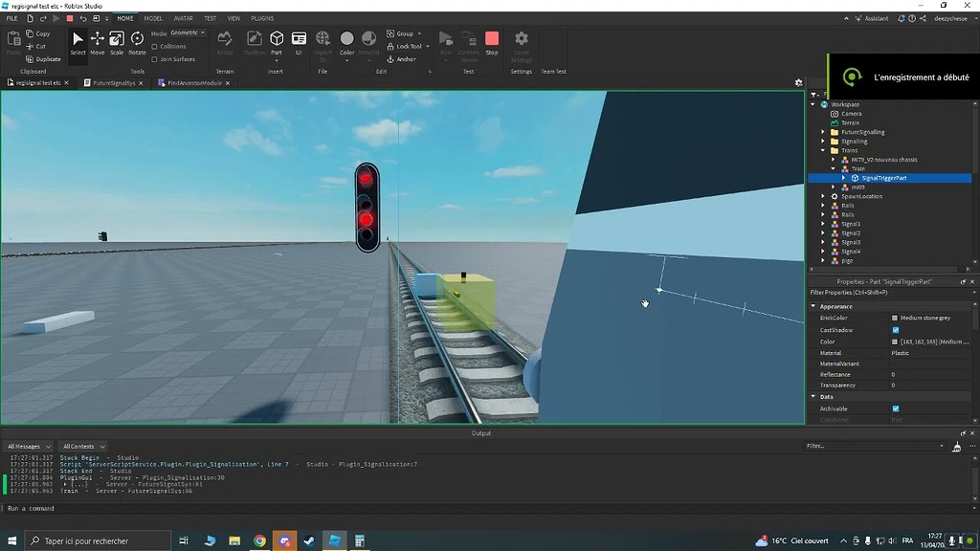
Task: Open the Color picker tool
Action: coord(346,41)
